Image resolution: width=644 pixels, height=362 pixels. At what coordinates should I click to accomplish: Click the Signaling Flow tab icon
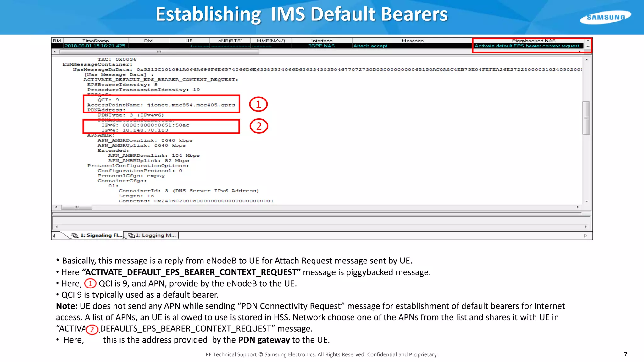[75, 235]
